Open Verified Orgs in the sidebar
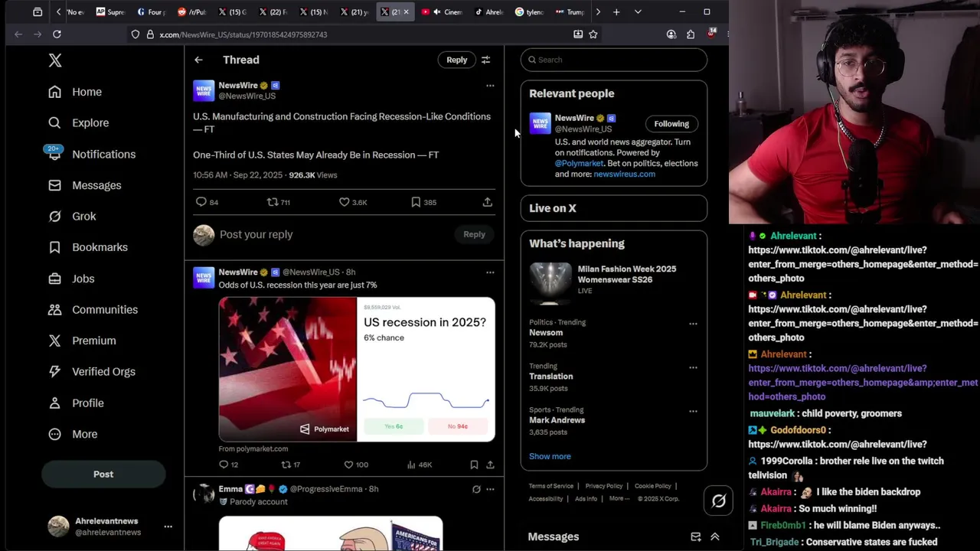The height and width of the screenshot is (551, 980). coord(92,372)
